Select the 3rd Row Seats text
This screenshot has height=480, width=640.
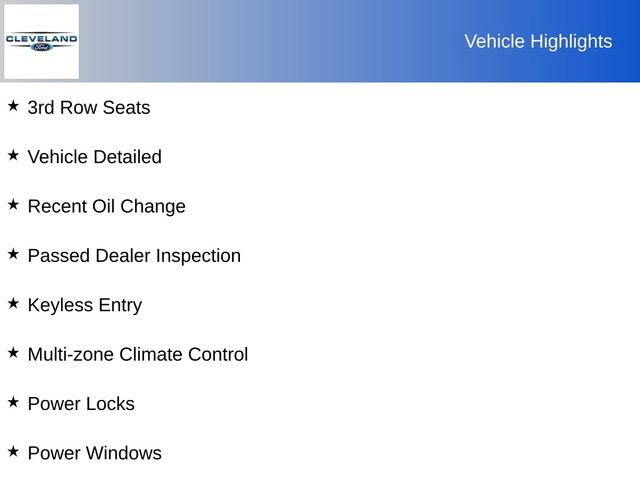tap(89, 108)
